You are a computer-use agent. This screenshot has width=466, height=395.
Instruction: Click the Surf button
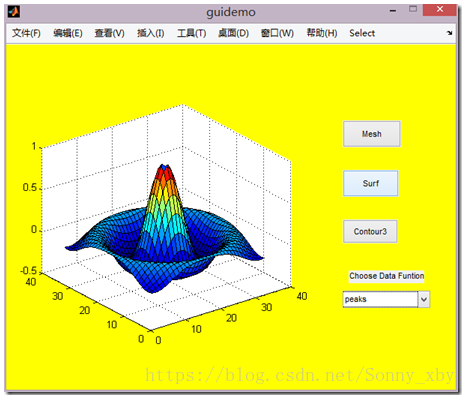pyautogui.click(x=371, y=183)
